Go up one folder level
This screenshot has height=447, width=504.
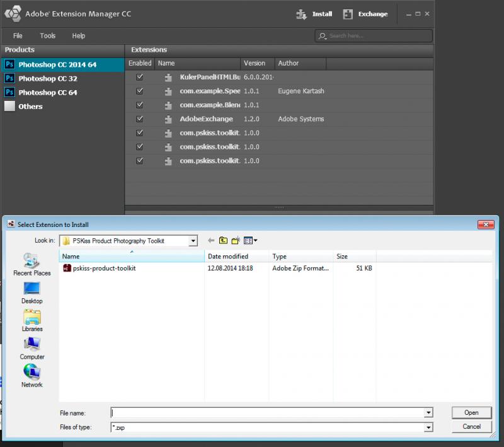click(223, 241)
